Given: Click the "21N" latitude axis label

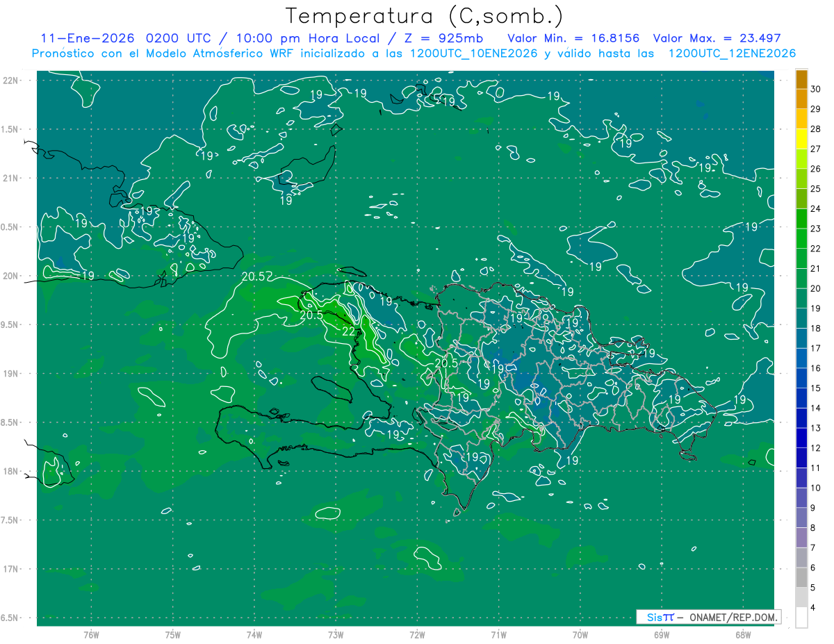Looking at the screenshot, I should coord(11,178).
